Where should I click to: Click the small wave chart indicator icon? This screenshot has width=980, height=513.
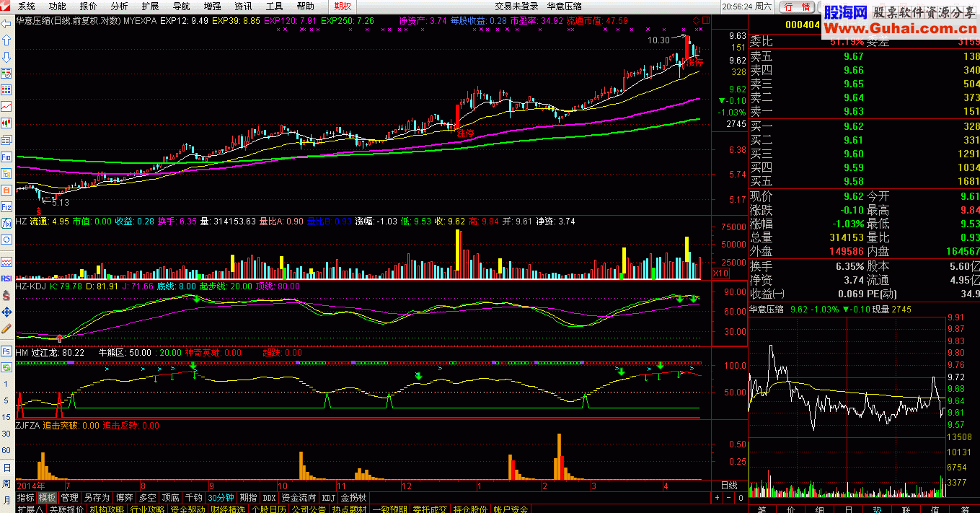[x=6, y=260]
